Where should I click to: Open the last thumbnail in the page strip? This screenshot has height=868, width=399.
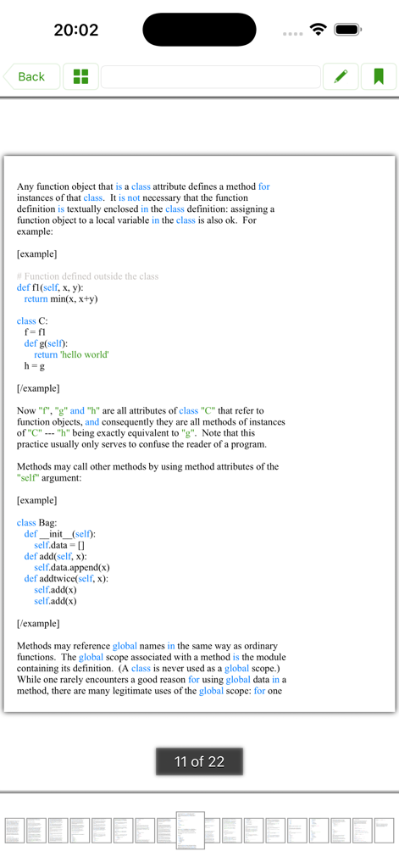pyautogui.click(x=384, y=831)
